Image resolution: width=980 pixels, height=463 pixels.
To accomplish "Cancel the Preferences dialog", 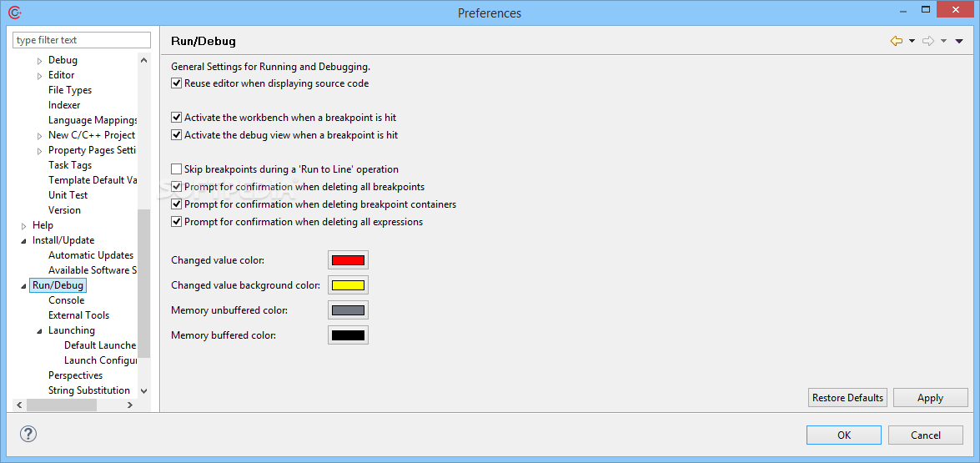I will [x=926, y=435].
